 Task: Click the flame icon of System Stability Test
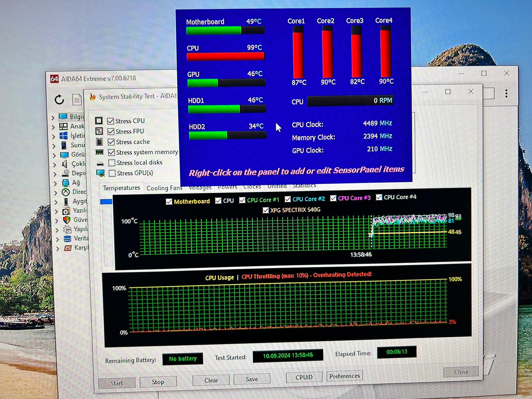[92, 97]
